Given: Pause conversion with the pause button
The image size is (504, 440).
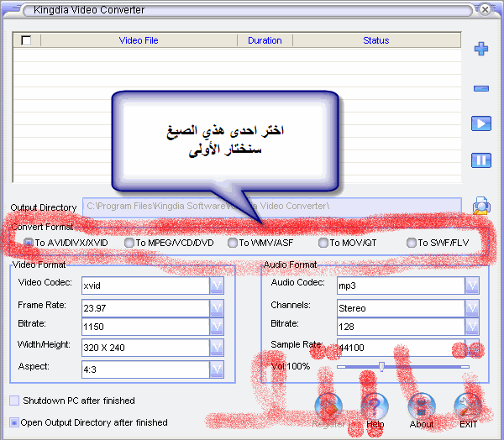Looking at the screenshot, I should (x=481, y=160).
